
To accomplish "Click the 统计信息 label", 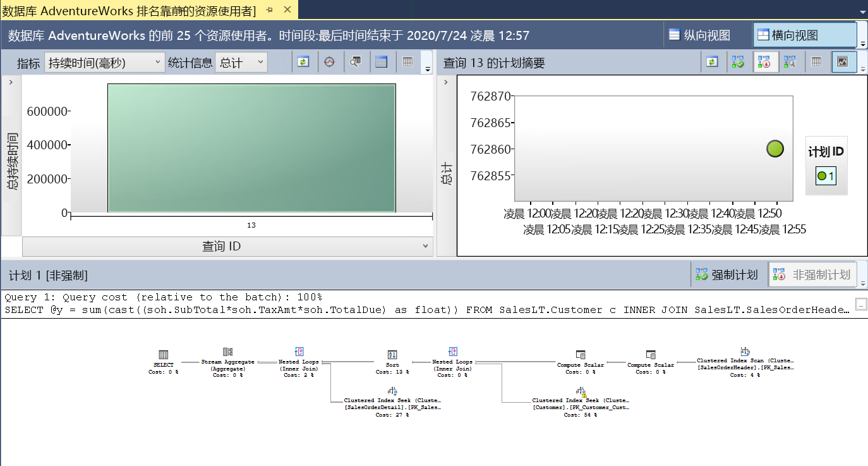I will (x=190, y=63).
